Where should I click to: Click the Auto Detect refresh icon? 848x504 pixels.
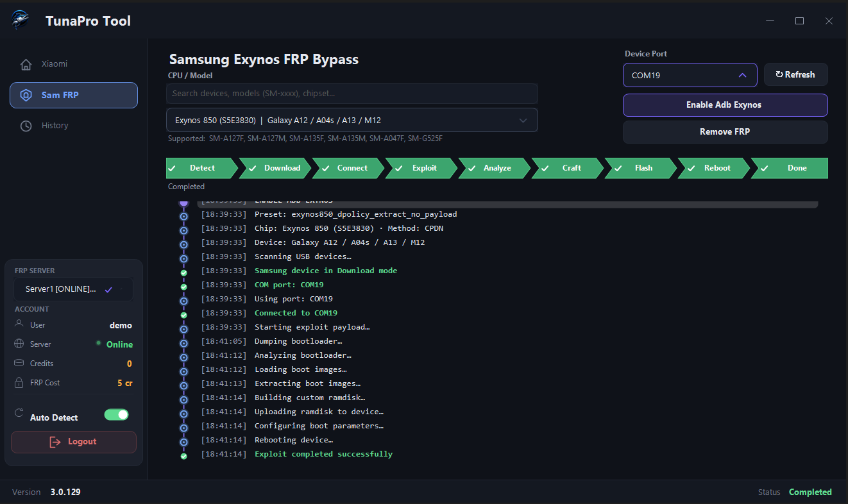point(19,412)
